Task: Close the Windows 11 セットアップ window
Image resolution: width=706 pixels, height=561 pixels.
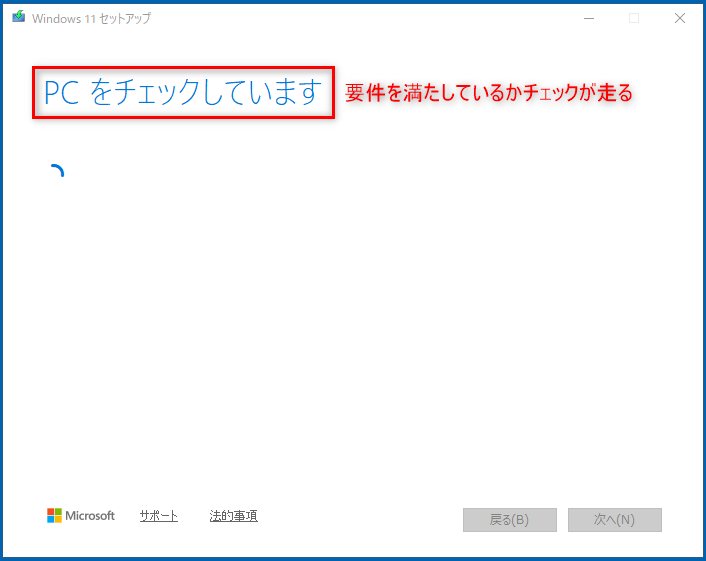Action: click(680, 18)
